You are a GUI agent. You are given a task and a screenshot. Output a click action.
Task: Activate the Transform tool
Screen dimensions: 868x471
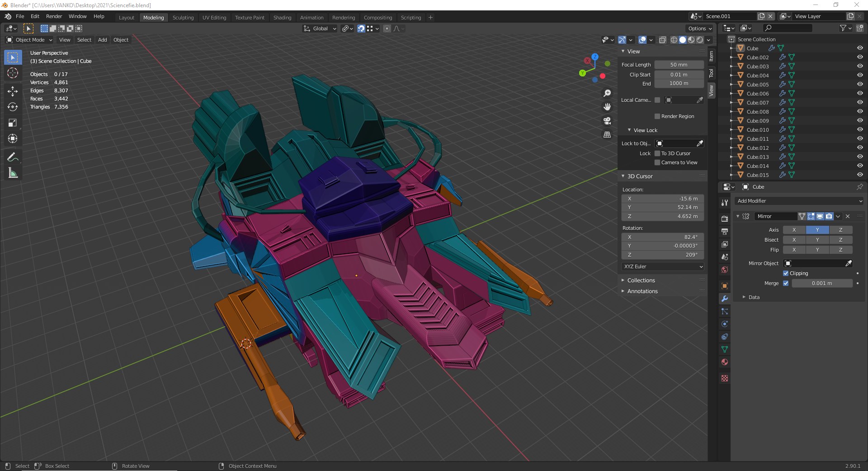pyautogui.click(x=13, y=138)
